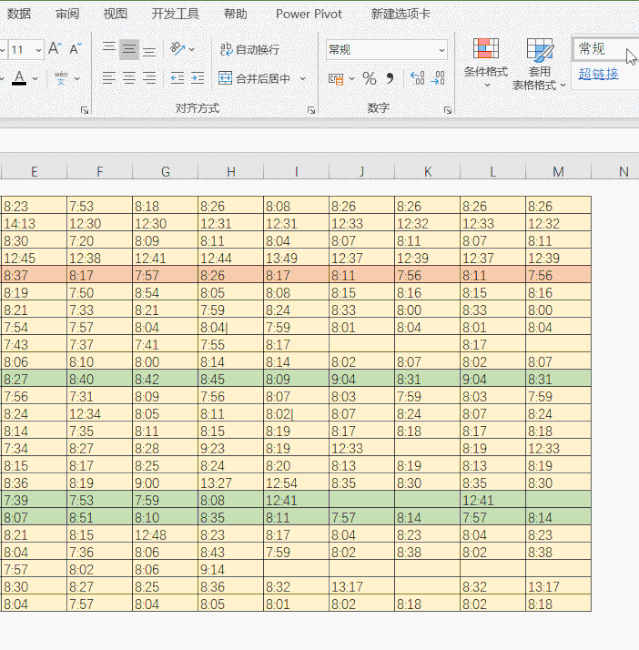This screenshot has width=639, height=650.
Task: Decrease decimal places
Action: tap(438, 78)
